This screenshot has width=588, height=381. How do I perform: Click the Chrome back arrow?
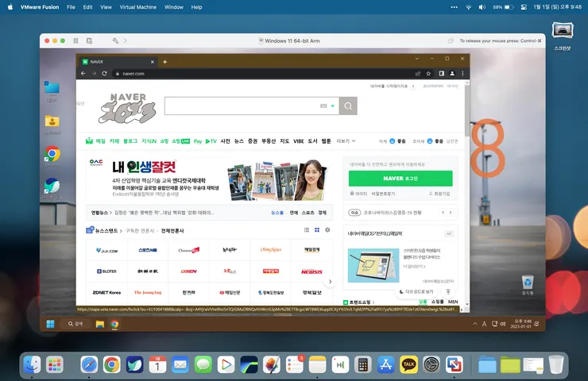click(x=83, y=74)
